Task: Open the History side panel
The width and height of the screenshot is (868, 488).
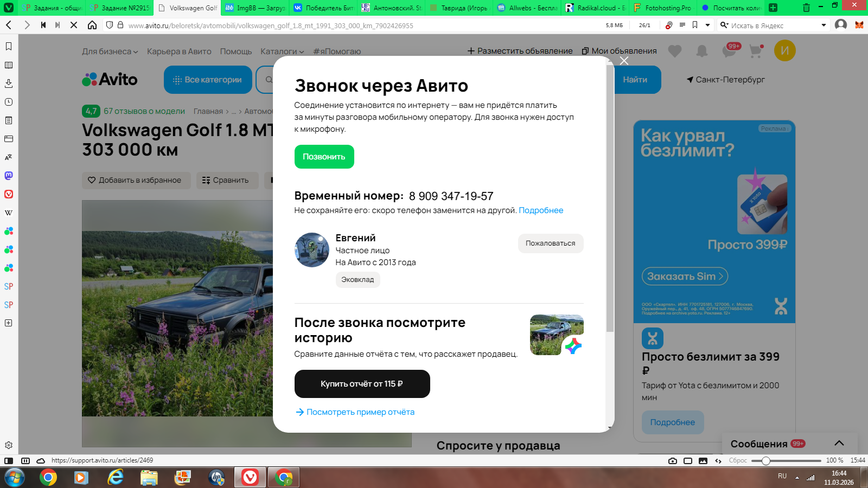Action: click(9, 102)
